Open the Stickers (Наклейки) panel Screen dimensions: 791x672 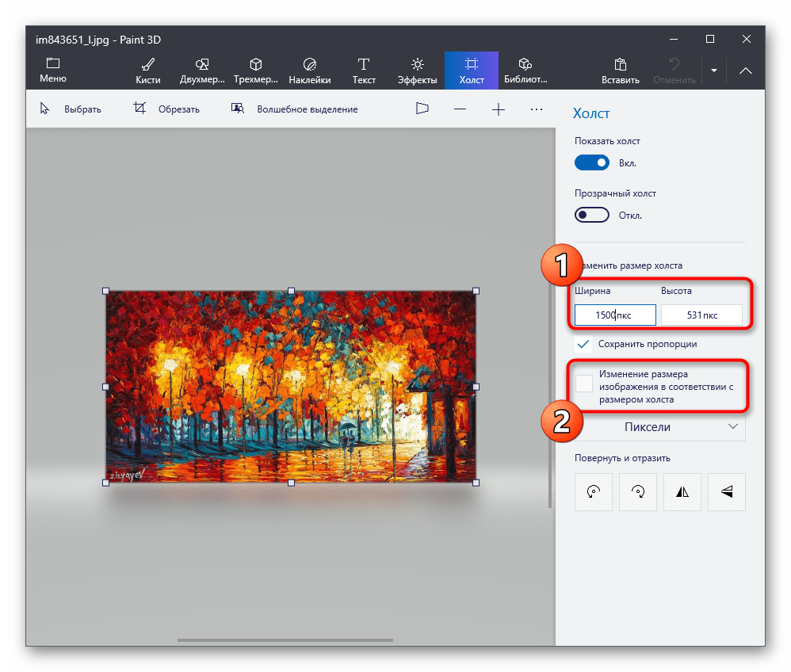(309, 70)
